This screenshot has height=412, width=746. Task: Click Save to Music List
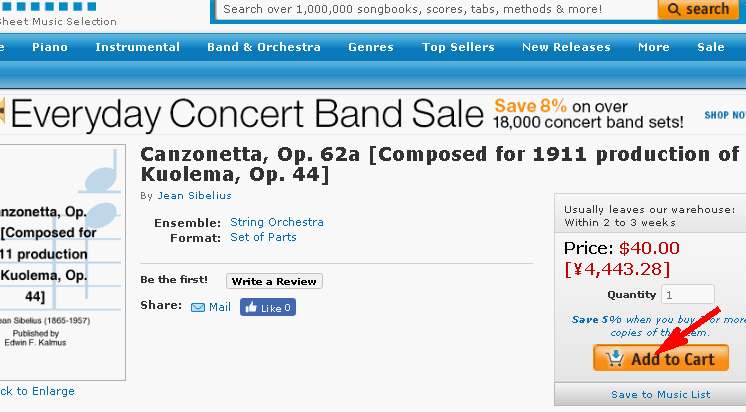coord(660,394)
